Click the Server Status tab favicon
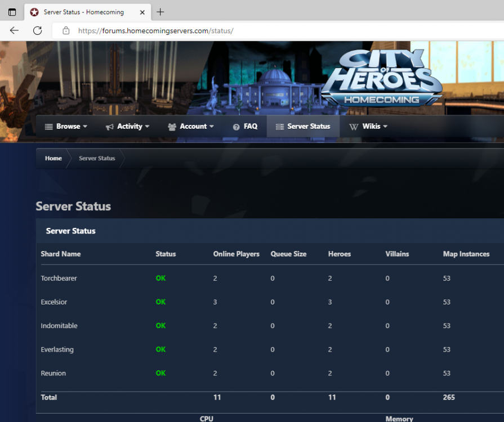 coord(34,12)
